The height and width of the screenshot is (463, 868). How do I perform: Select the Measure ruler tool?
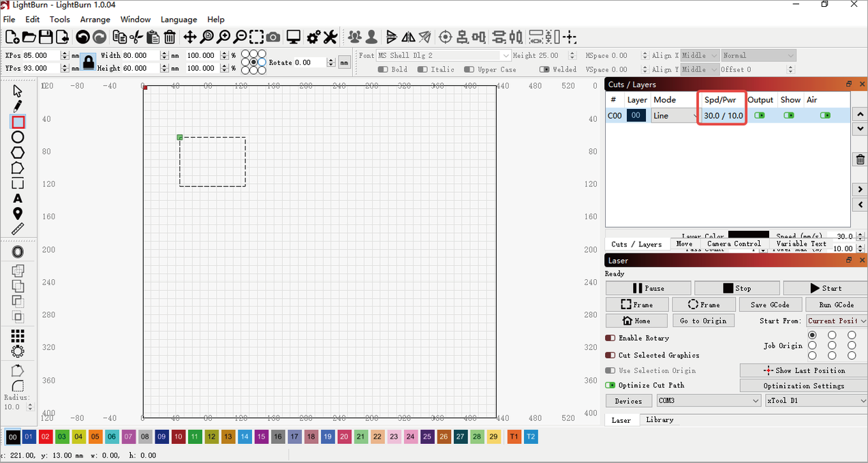[18, 229]
